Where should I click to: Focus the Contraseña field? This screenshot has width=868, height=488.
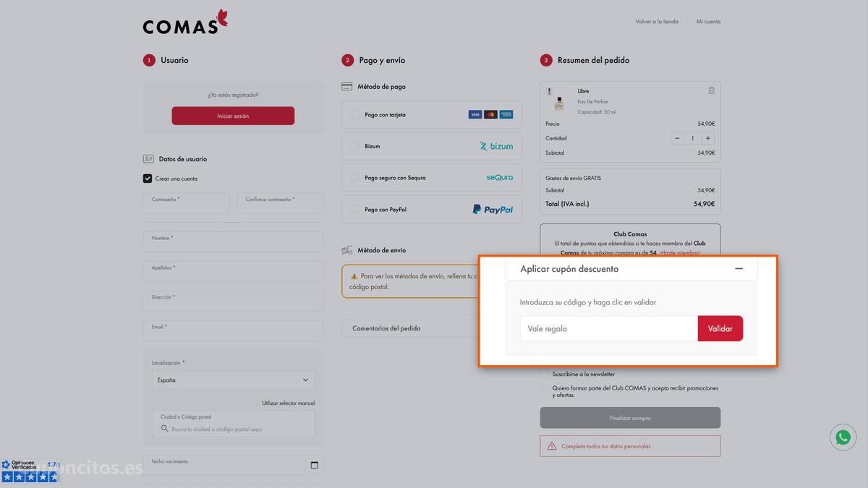[186, 202]
